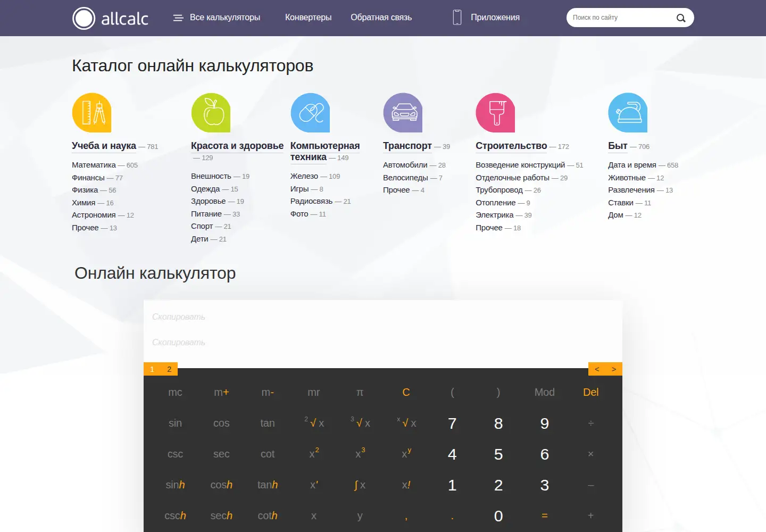Viewport: 766px width, 532px height.
Task: Click the left arrow < button
Action: (597, 369)
